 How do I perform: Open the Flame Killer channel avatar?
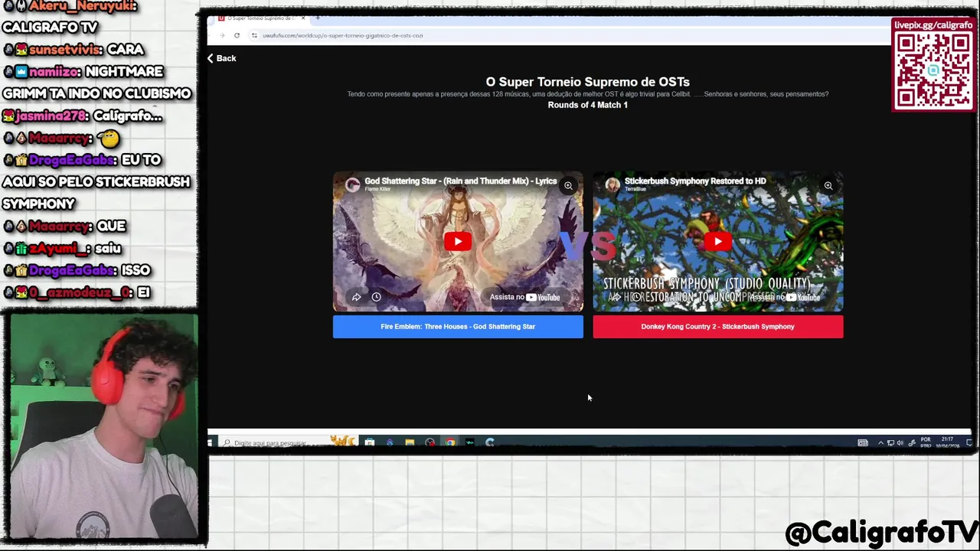[x=352, y=184]
